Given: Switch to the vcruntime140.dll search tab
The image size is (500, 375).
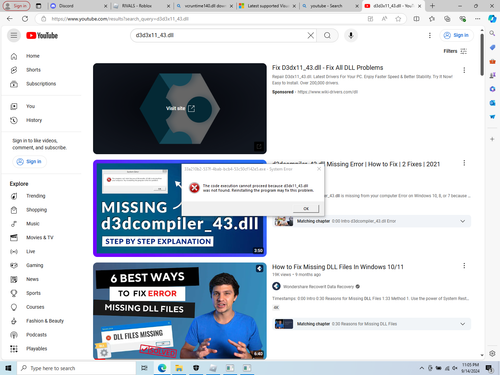Looking at the screenshot, I should click(205, 6).
